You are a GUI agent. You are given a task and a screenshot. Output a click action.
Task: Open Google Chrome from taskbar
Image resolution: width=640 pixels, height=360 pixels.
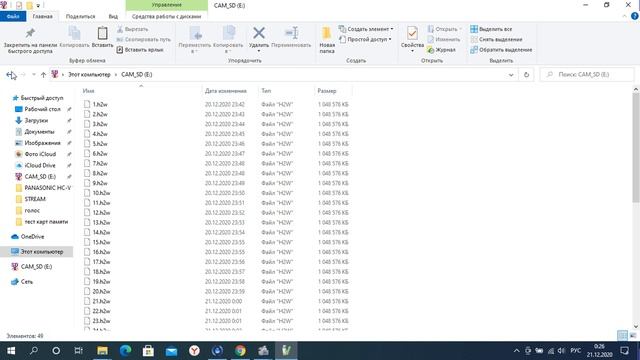(x=240, y=351)
